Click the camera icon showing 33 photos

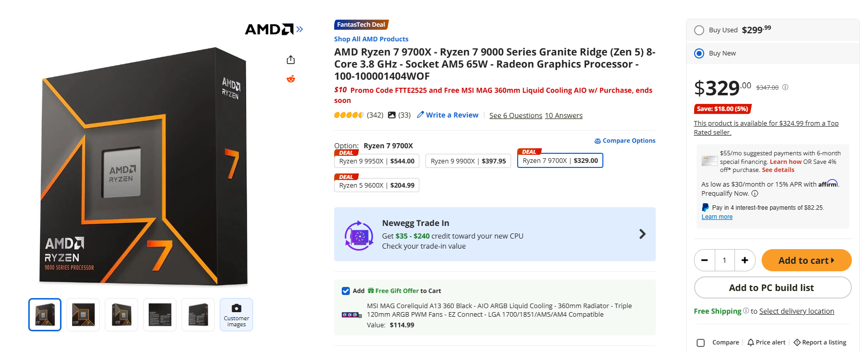[393, 115]
